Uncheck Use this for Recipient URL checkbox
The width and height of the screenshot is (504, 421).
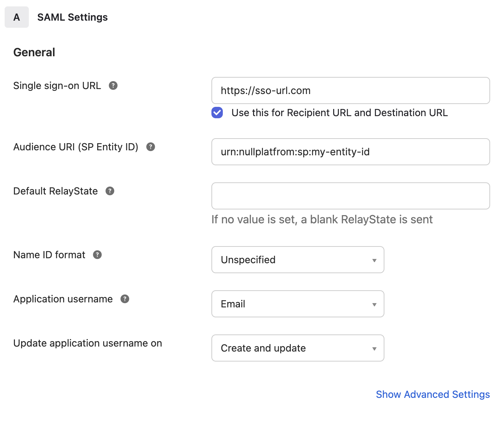[x=217, y=113]
